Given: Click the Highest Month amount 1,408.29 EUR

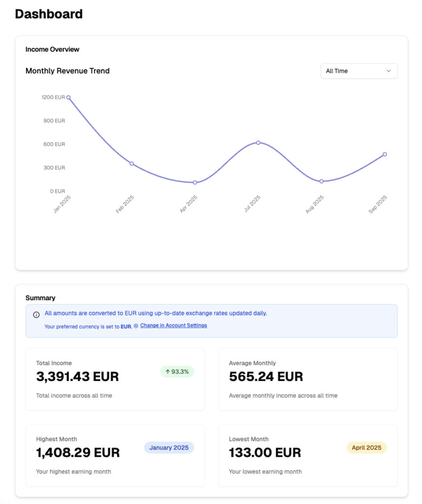Looking at the screenshot, I should (x=78, y=453).
